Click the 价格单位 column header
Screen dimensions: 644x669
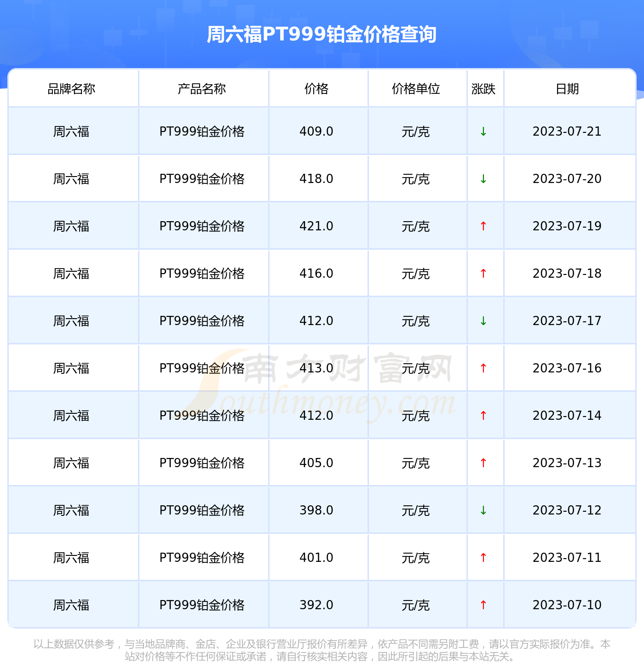(416, 89)
